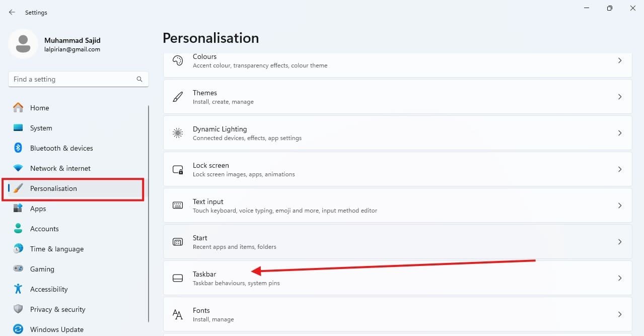Screen dimensions: 644x336
Task: Click the Accessibility sidebar icon
Action: (19, 289)
